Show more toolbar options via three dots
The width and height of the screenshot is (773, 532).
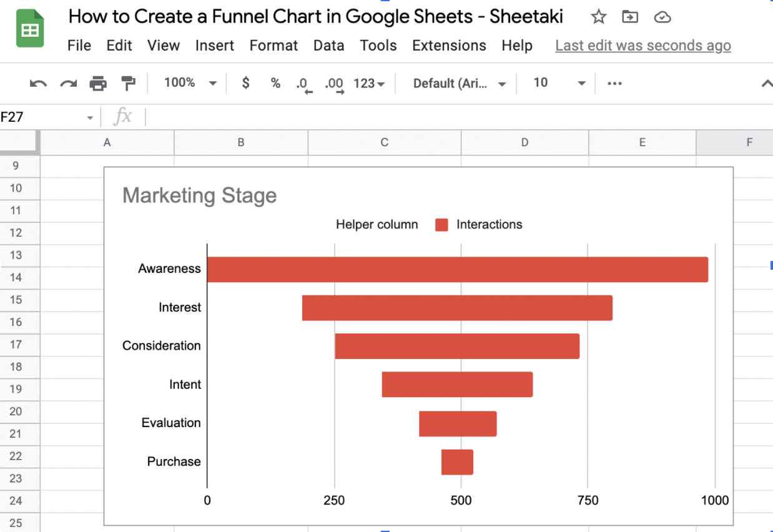(614, 83)
